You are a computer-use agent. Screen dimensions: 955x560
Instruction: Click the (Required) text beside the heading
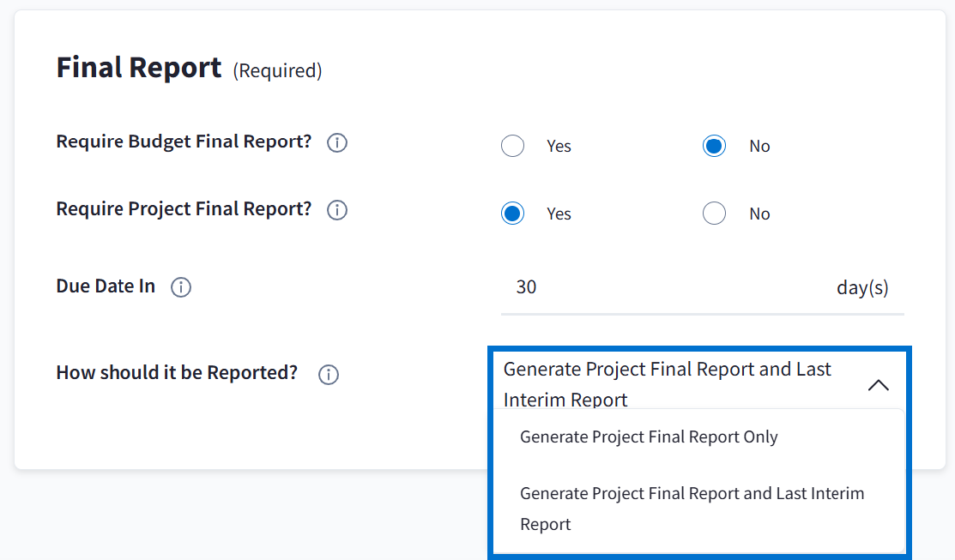277,71
